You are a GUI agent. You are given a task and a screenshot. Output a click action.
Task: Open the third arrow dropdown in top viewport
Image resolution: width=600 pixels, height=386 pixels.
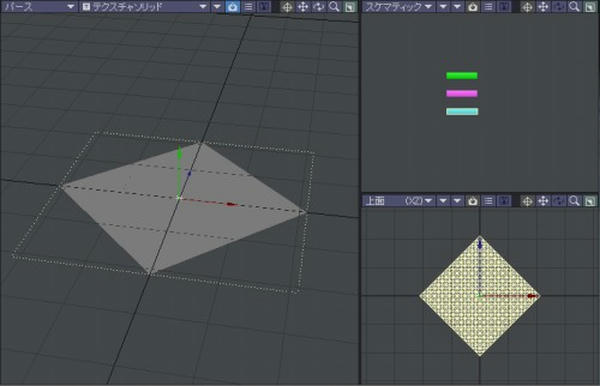pyautogui.click(x=457, y=200)
